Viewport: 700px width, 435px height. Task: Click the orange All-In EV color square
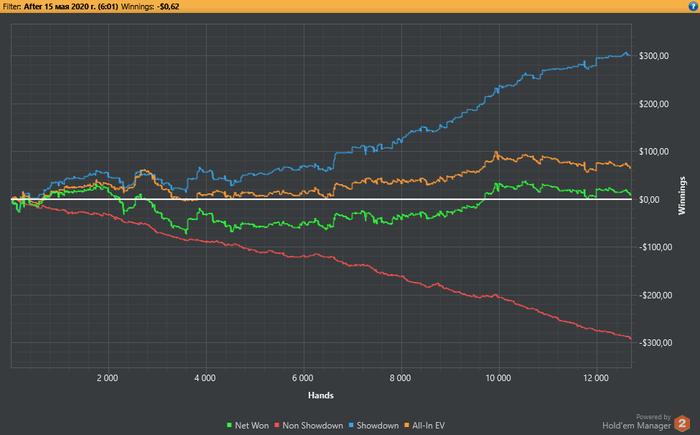(407, 426)
